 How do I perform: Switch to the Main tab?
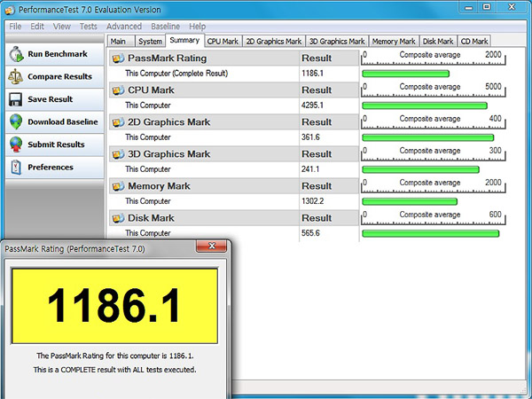(x=121, y=41)
